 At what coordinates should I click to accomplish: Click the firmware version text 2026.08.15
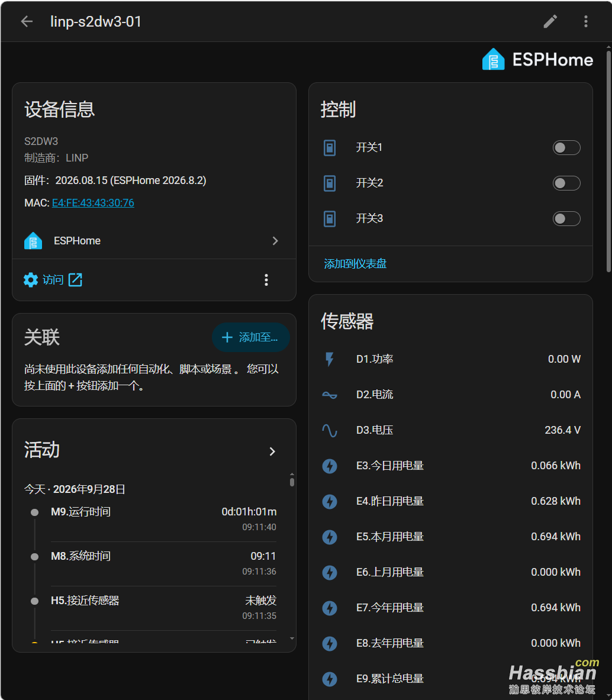[81, 180]
